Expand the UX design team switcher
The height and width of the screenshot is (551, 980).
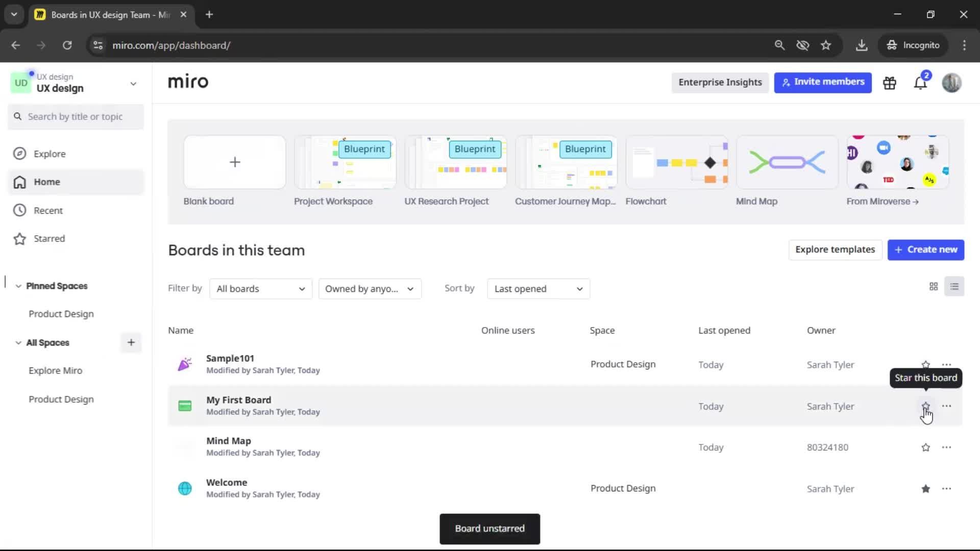pos(133,84)
